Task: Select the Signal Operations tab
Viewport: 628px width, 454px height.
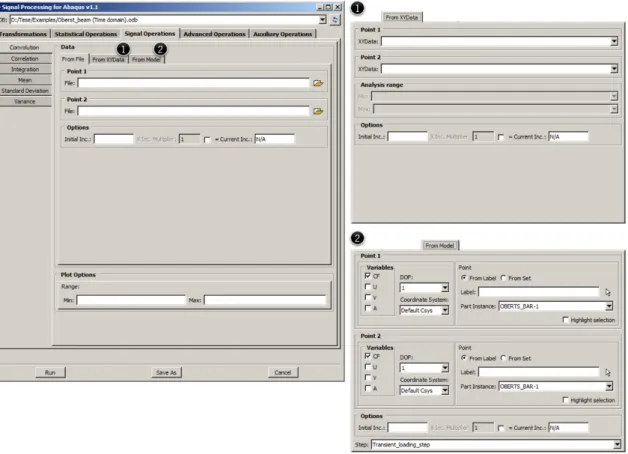Action: [150, 34]
